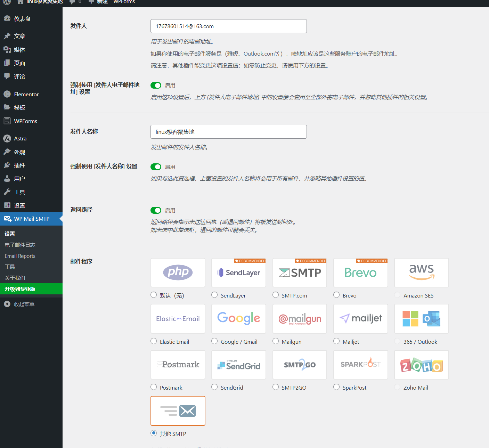Choose the SMTP2GO logo card
Viewport: 489px width, 448px height.
pyautogui.click(x=300, y=365)
